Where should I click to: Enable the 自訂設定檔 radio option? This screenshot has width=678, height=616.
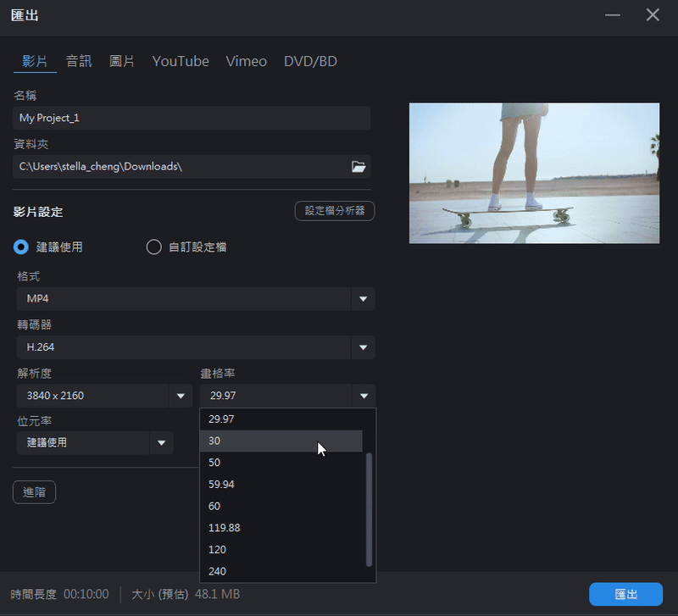153,247
